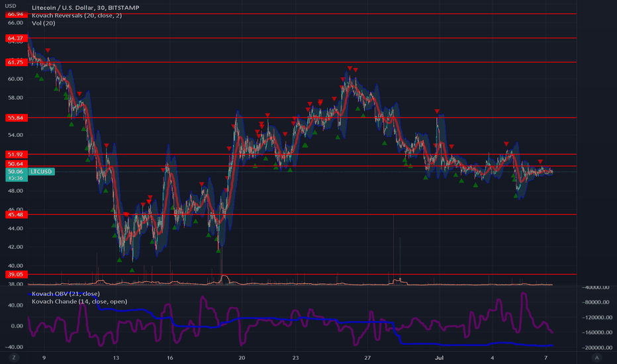Click the 50.64 red price level label

tap(16, 163)
